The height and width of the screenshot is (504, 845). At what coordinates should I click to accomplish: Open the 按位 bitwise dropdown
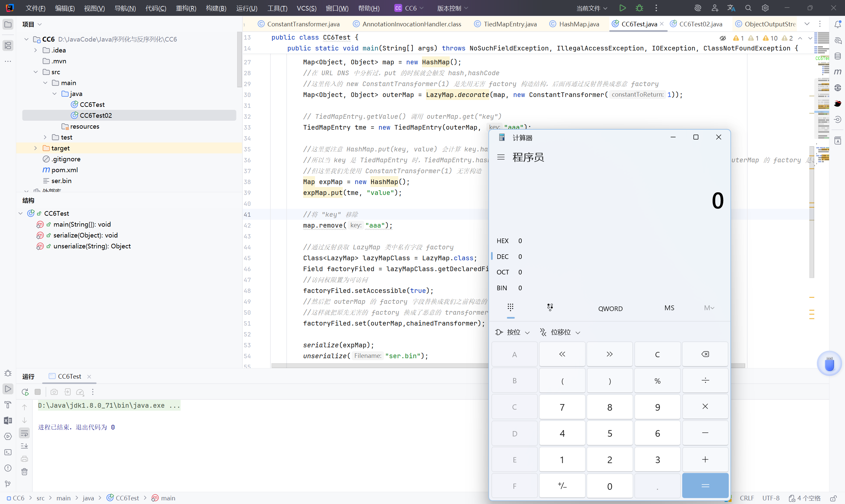click(x=512, y=332)
